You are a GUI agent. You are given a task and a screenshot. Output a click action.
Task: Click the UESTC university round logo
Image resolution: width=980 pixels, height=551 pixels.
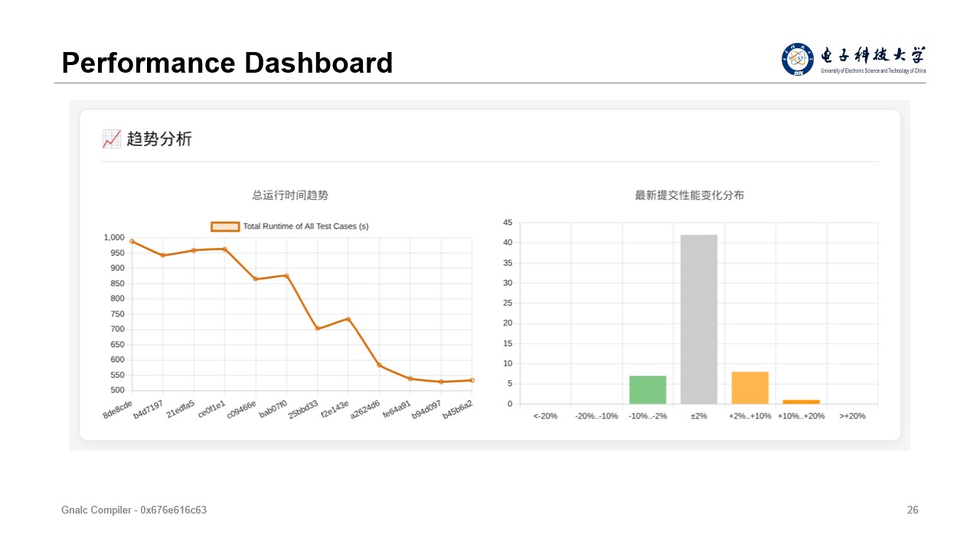pos(798,59)
